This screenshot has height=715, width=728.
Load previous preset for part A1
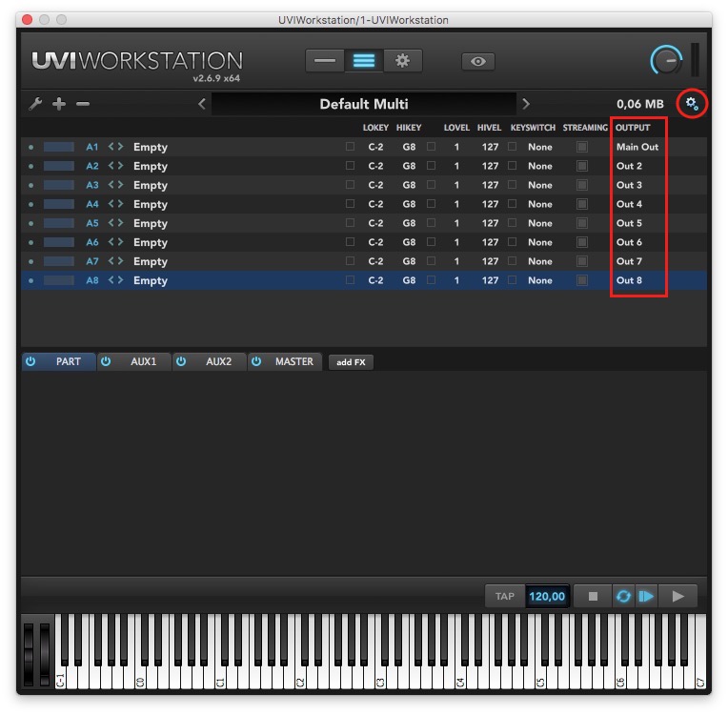(111, 147)
